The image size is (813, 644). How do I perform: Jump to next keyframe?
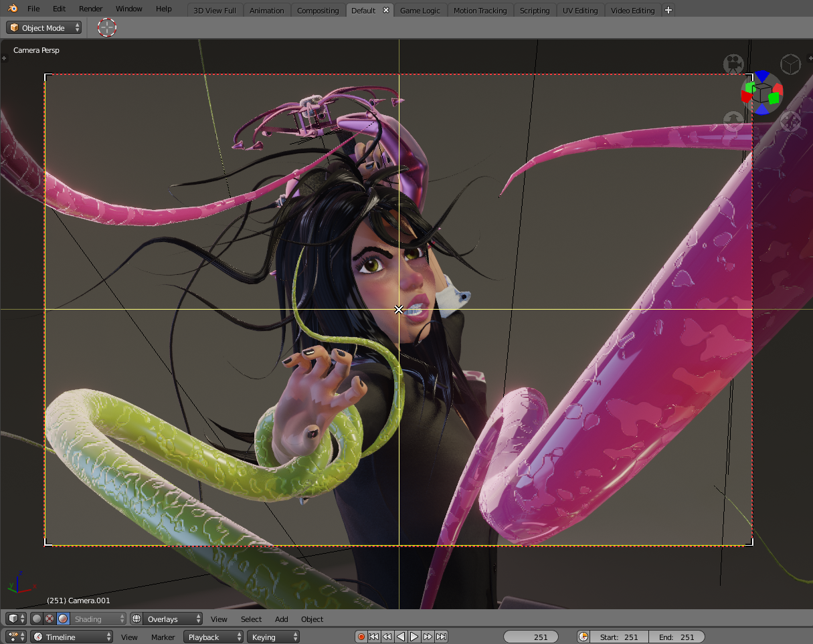coord(428,637)
